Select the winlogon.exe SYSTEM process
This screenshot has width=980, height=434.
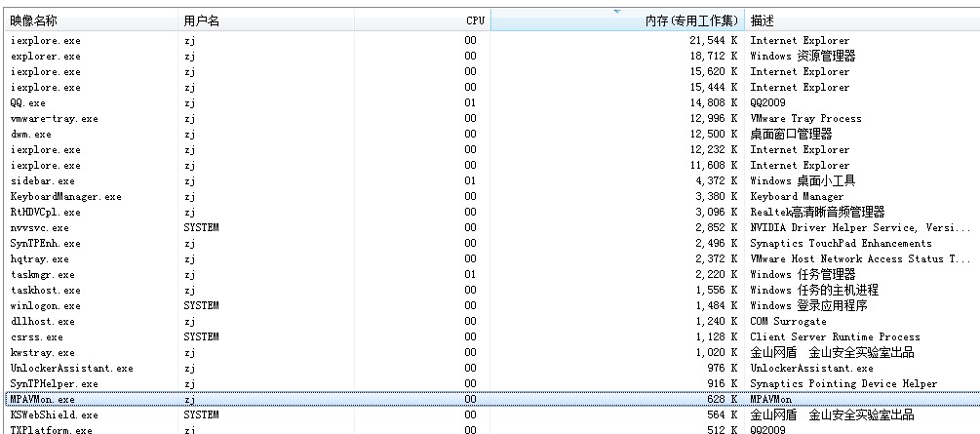[x=45, y=305]
